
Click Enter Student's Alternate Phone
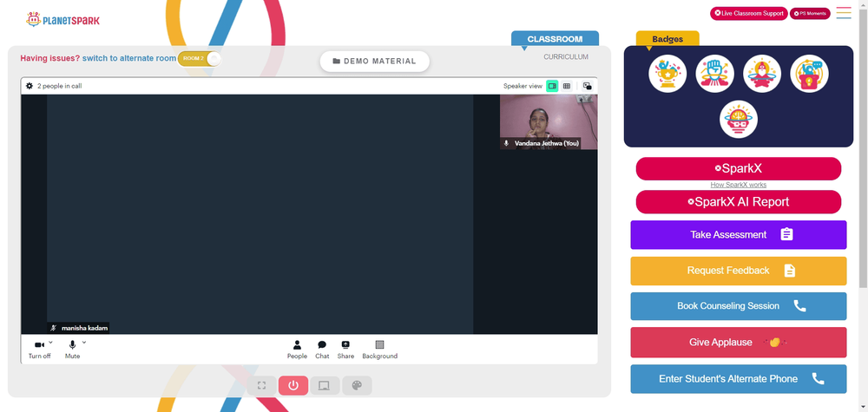click(739, 379)
